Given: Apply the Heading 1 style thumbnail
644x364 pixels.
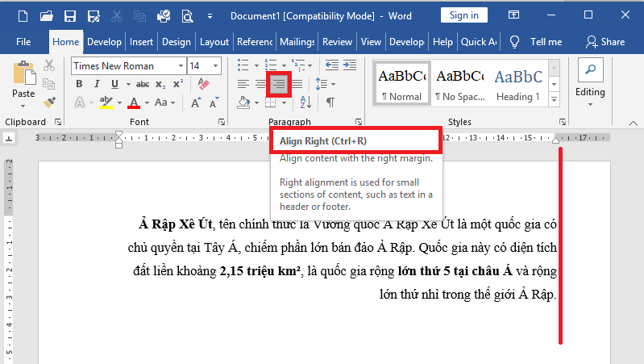Looking at the screenshot, I should coord(518,84).
